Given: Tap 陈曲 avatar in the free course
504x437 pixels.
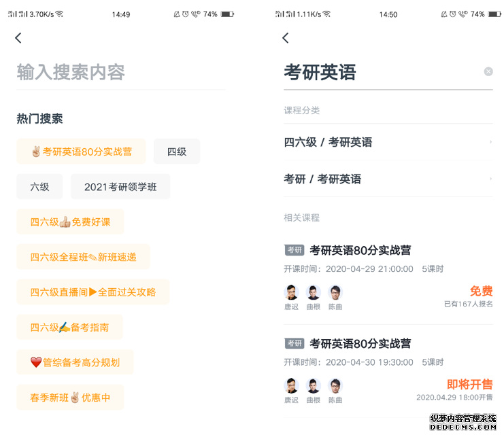Looking at the screenshot, I should [335, 292].
